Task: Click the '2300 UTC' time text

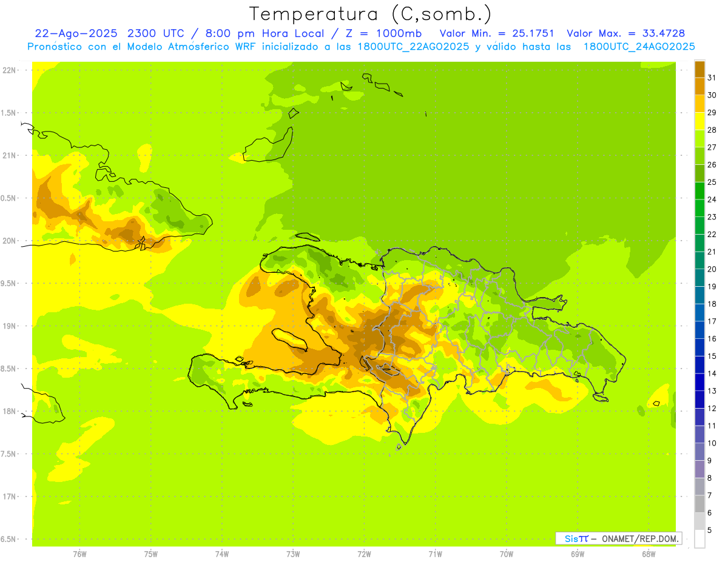Action: (157, 33)
